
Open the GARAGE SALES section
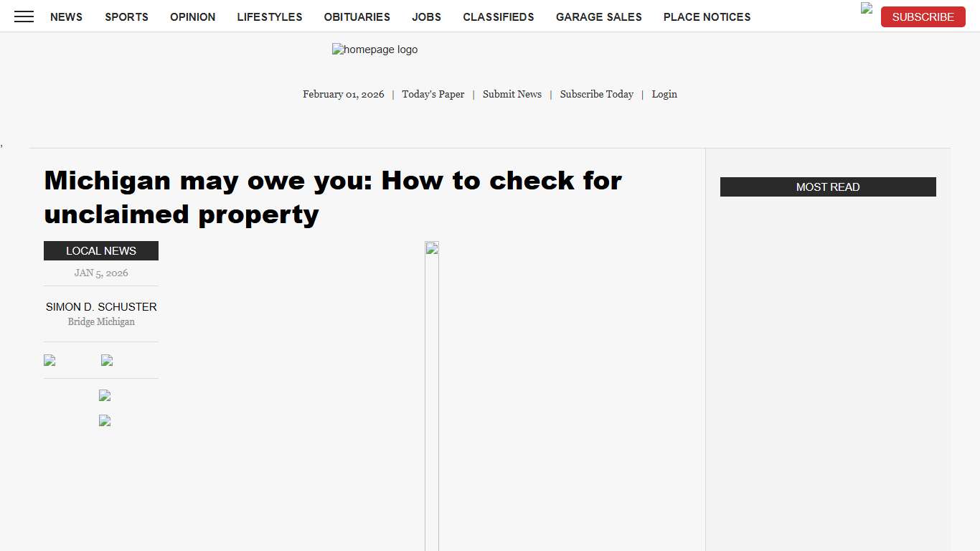click(598, 17)
